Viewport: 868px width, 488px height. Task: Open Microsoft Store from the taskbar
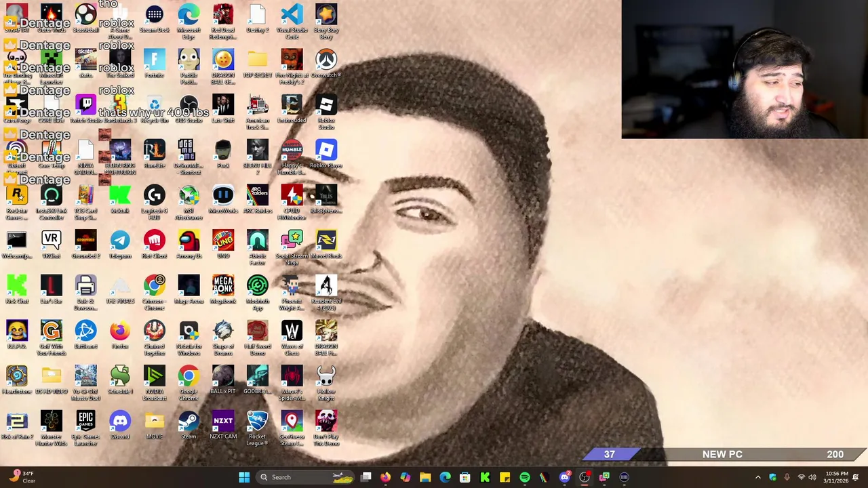pyautogui.click(x=465, y=477)
